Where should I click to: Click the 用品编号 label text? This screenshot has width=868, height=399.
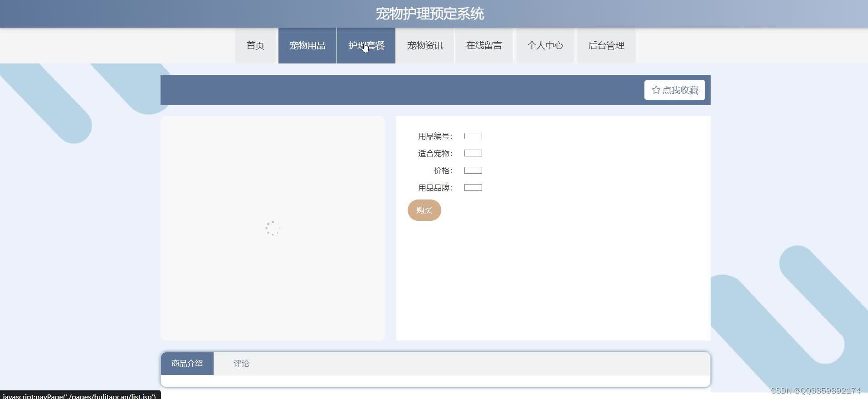[435, 136]
